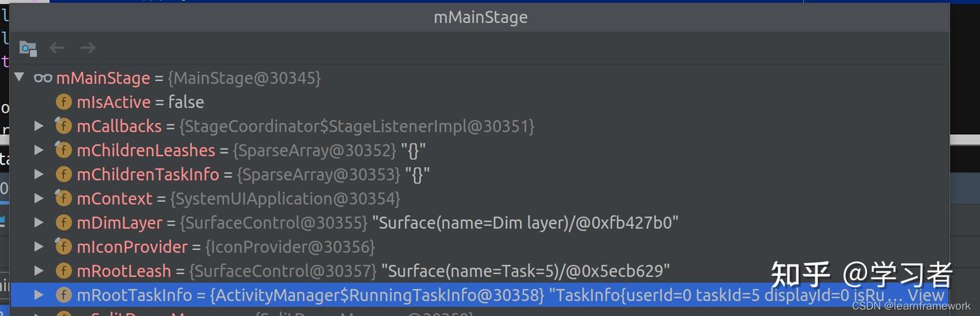Collapse the mMainStage root node
Viewport: 980px width, 316px height.
point(19,77)
